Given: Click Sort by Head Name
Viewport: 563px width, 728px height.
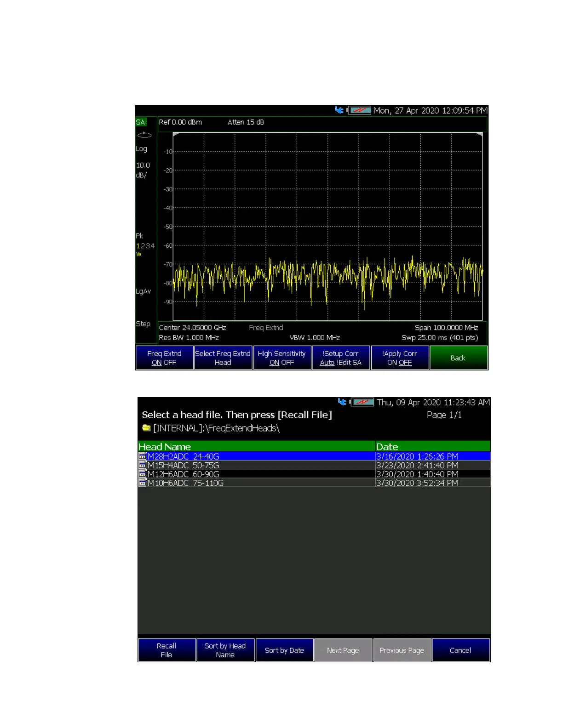Looking at the screenshot, I should pos(225,650).
